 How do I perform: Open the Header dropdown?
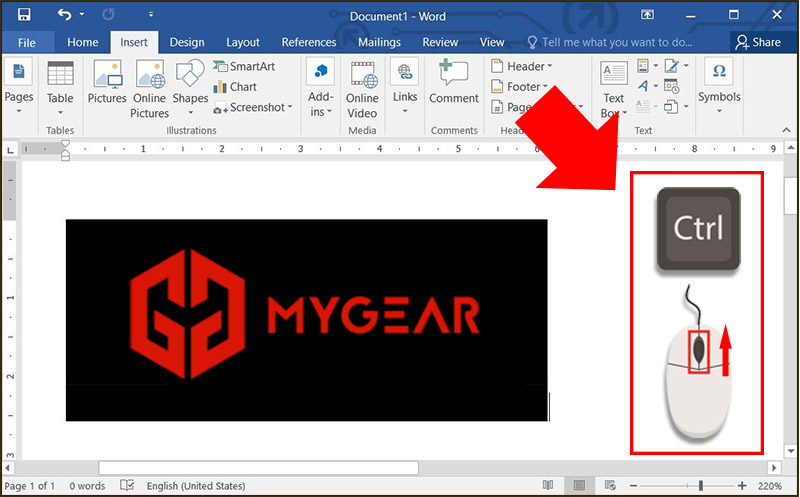tap(521, 66)
